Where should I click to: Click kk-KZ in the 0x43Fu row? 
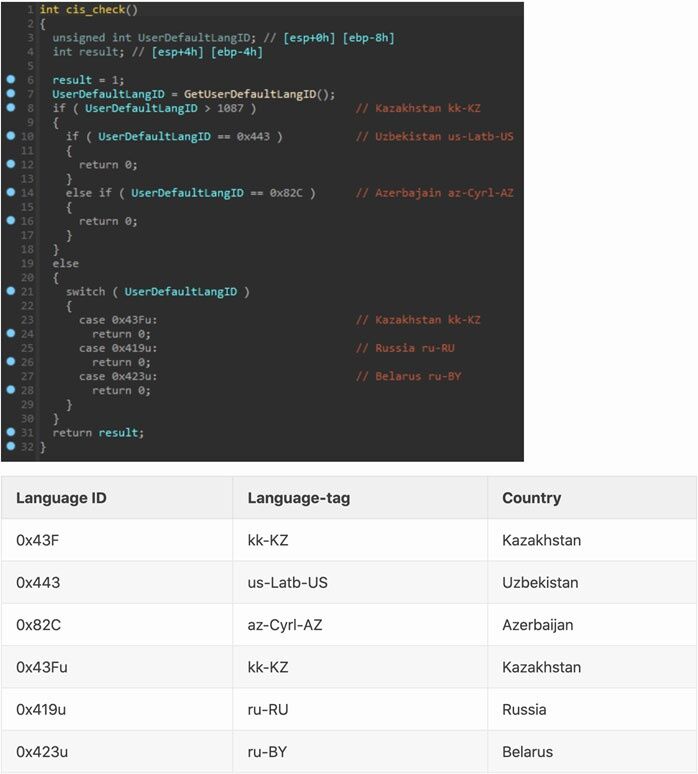pyautogui.click(x=268, y=667)
